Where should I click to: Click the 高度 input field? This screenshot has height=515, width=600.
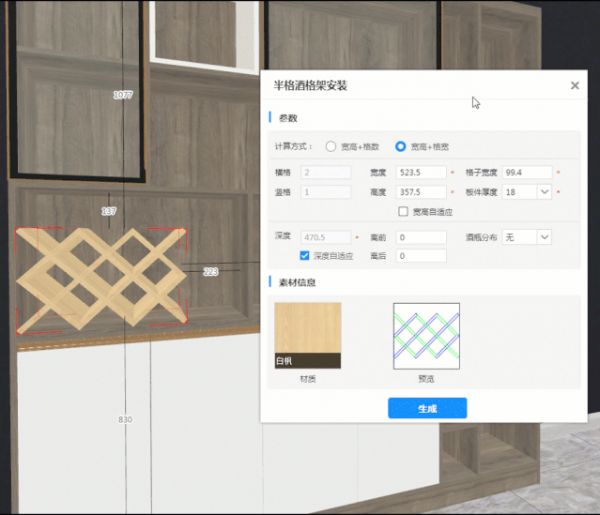(x=421, y=191)
